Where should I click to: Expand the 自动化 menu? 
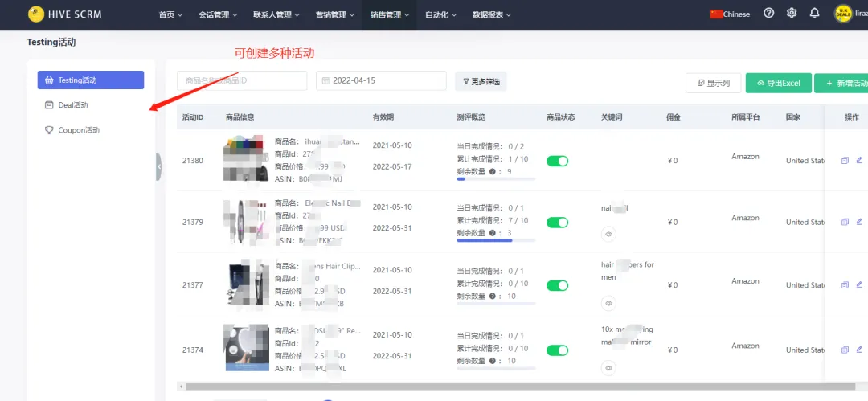[x=440, y=15]
